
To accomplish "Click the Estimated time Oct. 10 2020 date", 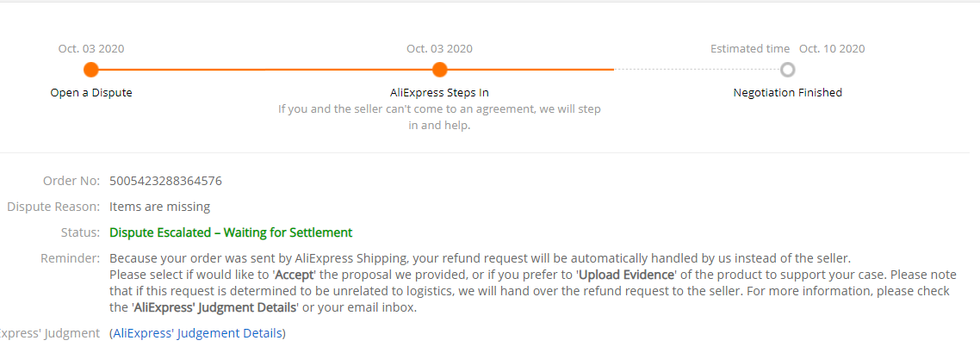I will [x=831, y=49].
